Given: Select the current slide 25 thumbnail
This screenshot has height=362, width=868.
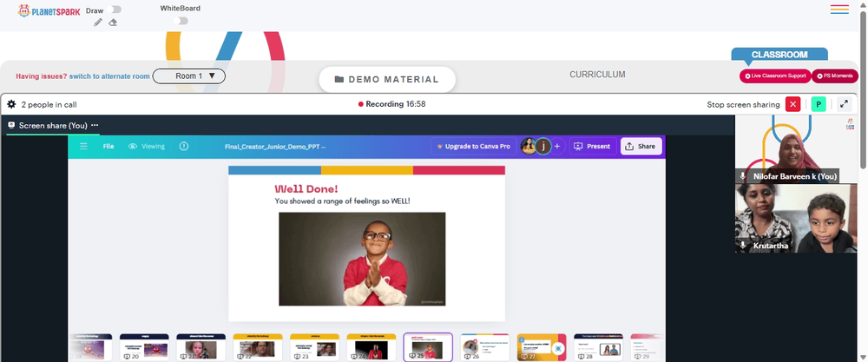Looking at the screenshot, I should tap(428, 347).
